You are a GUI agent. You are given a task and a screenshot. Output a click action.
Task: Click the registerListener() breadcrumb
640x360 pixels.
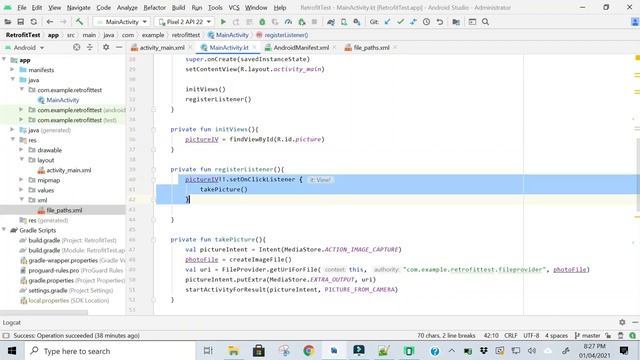pos(286,35)
